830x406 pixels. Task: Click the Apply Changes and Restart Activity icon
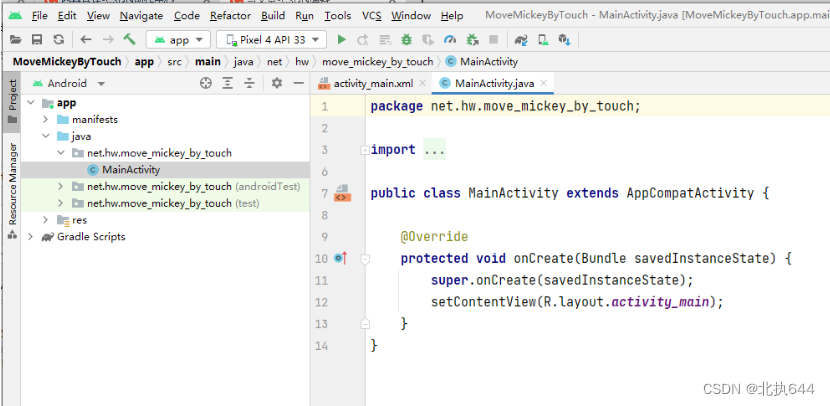click(x=363, y=39)
